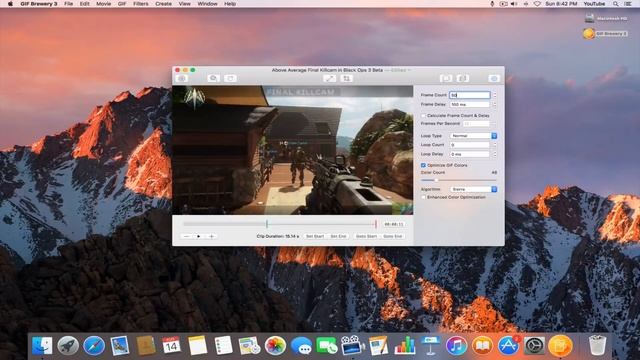Open the Trash in the Dock
640x360 pixels.
(598, 346)
